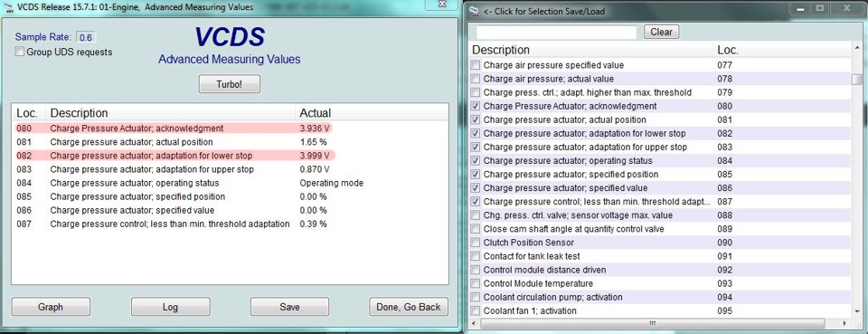Check Control module distance driven
Screen dimensions: 868x334
coord(475,270)
